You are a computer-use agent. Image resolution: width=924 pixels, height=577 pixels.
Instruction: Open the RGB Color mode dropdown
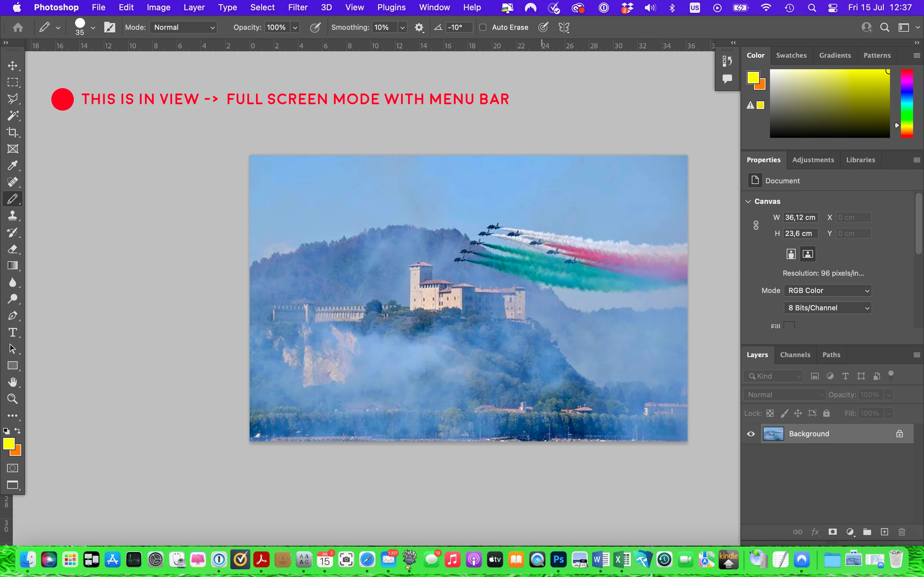point(827,290)
